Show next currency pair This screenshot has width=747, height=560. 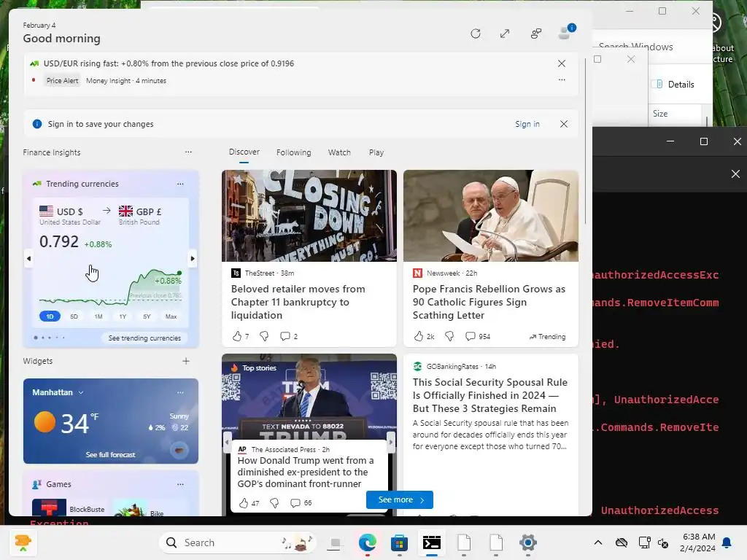pyautogui.click(x=193, y=259)
